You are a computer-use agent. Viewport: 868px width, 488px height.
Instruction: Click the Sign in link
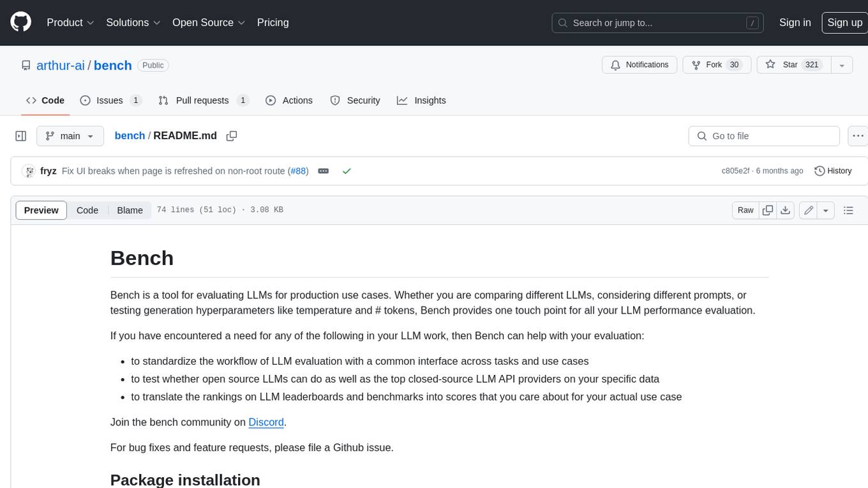click(x=795, y=22)
